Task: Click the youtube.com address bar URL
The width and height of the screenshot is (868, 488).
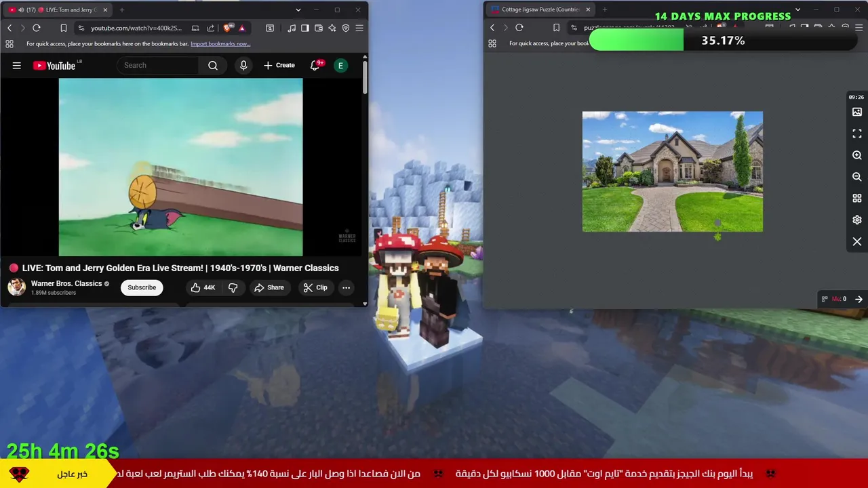Action: pyautogui.click(x=136, y=28)
